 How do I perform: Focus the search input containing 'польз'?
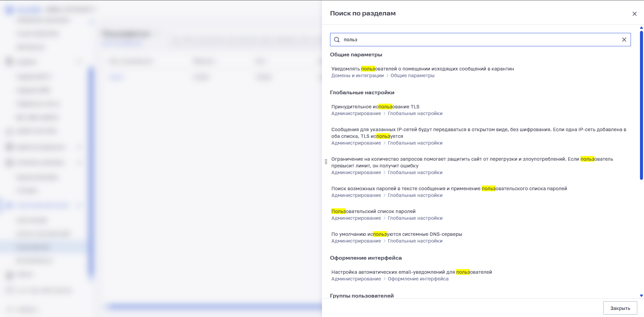480,40
